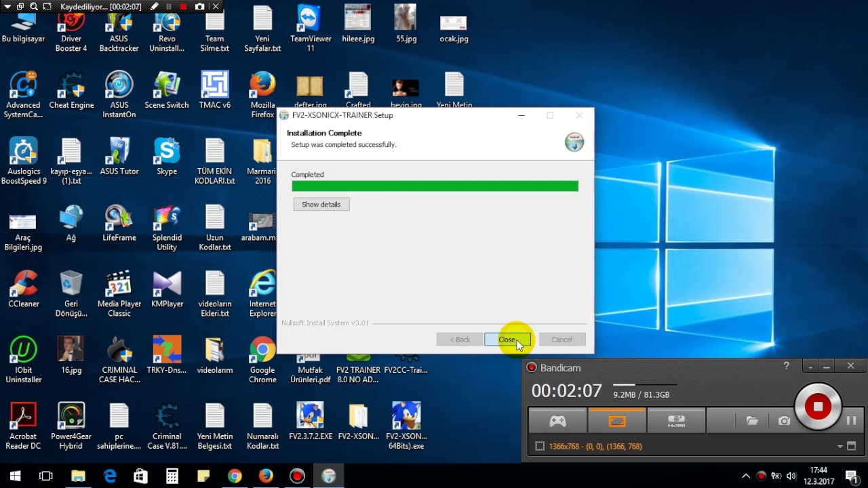The height and width of the screenshot is (488, 868).
Task: Open Windows Start menu
Action: [x=15, y=476]
